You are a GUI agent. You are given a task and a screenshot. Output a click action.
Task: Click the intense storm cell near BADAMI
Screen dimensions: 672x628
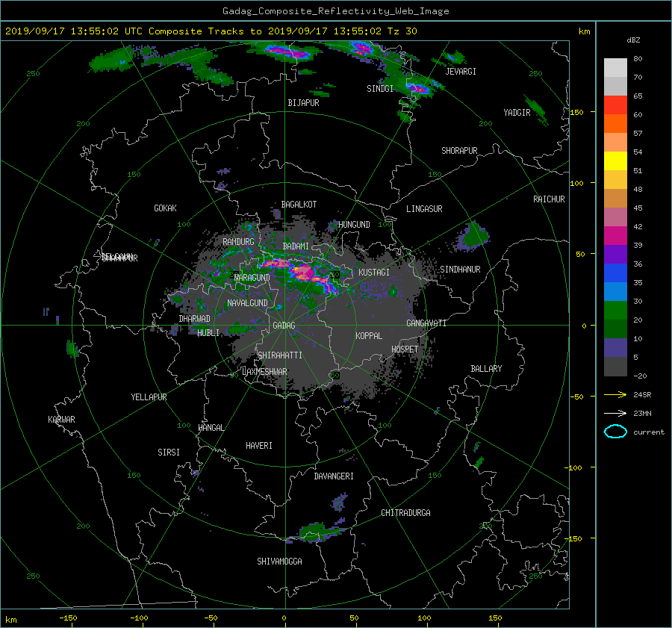point(302,272)
